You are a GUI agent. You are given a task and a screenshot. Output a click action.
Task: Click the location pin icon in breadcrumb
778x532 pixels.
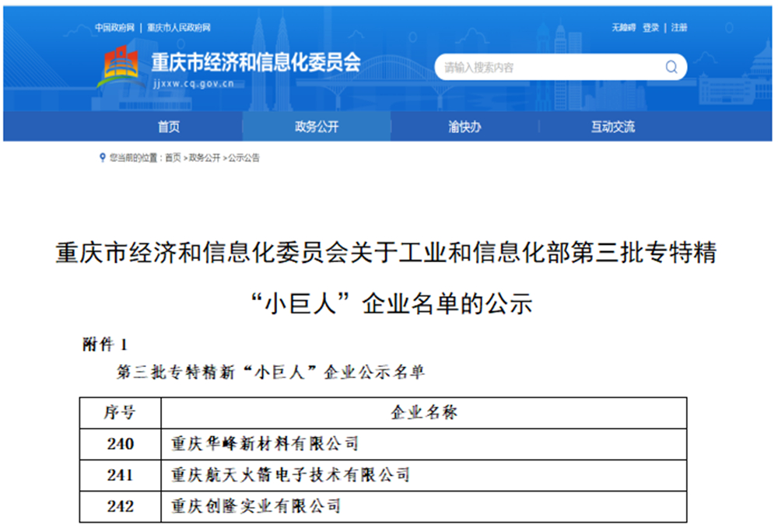[102, 158]
